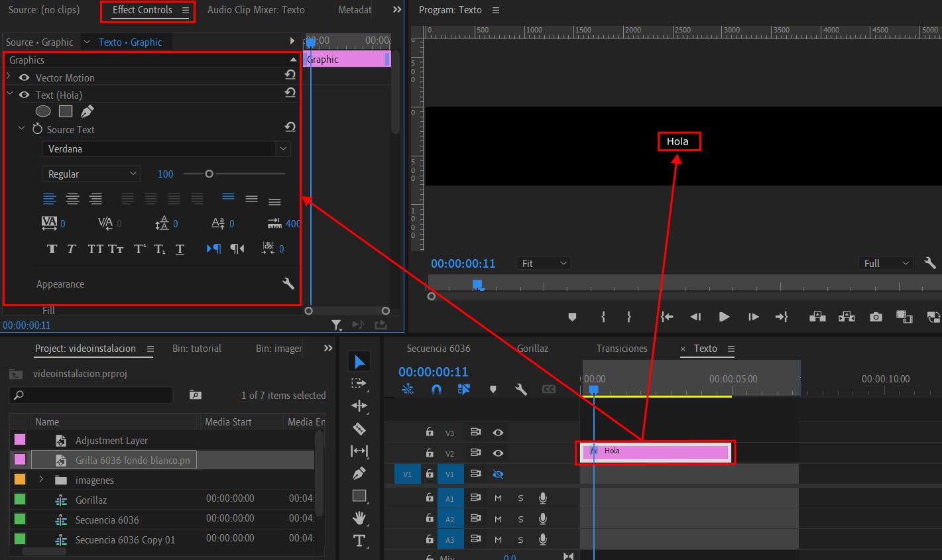The image size is (942, 560).
Task: Reset Source Text parameter
Action: pos(290,127)
